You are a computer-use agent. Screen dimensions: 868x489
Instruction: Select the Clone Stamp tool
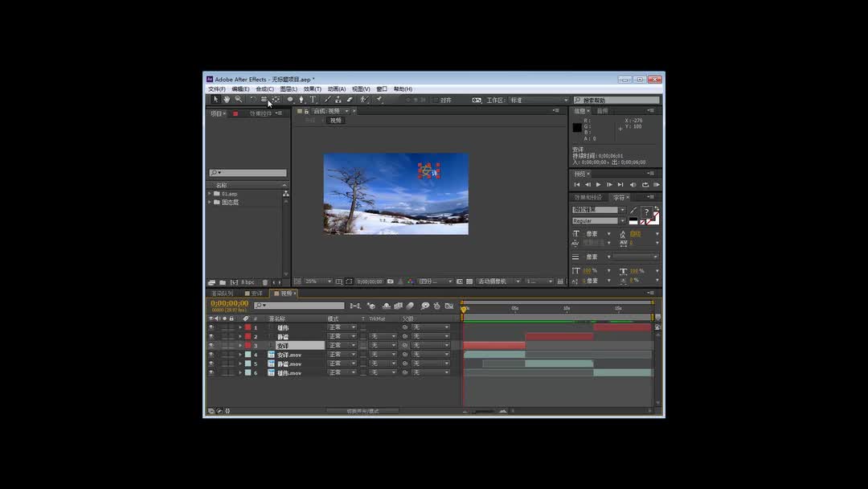(338, 100)
